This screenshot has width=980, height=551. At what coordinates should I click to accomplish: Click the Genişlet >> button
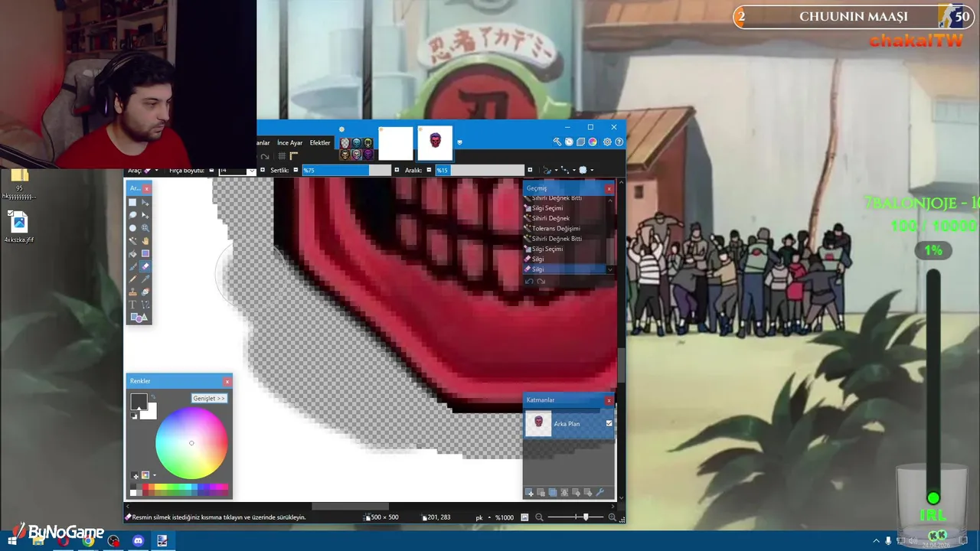tap(209, 398)
